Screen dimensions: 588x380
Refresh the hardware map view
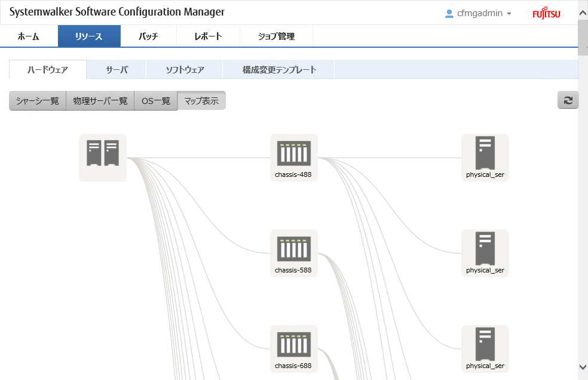(568, 100)
